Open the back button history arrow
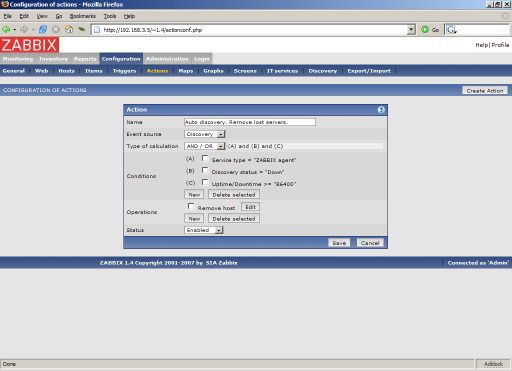 (15, 30)
